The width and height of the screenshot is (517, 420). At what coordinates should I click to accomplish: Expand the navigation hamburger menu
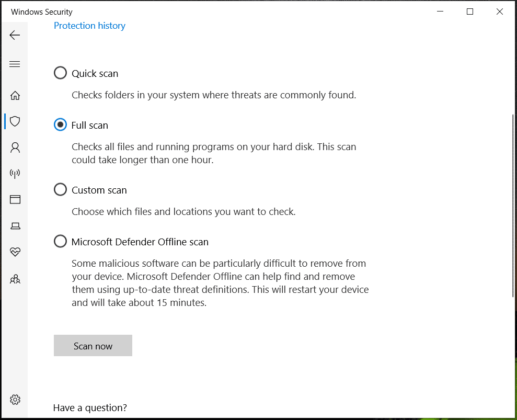click(x=15, y=63)
